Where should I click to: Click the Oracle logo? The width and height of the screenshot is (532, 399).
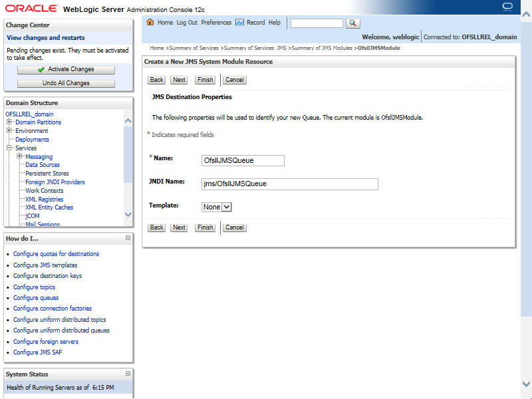[31, 9]
